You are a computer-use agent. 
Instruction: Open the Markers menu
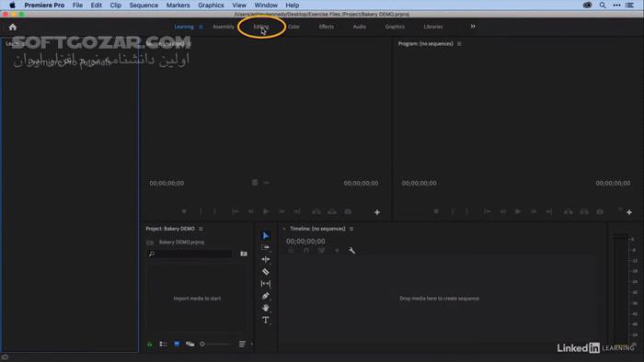point(178,6)
